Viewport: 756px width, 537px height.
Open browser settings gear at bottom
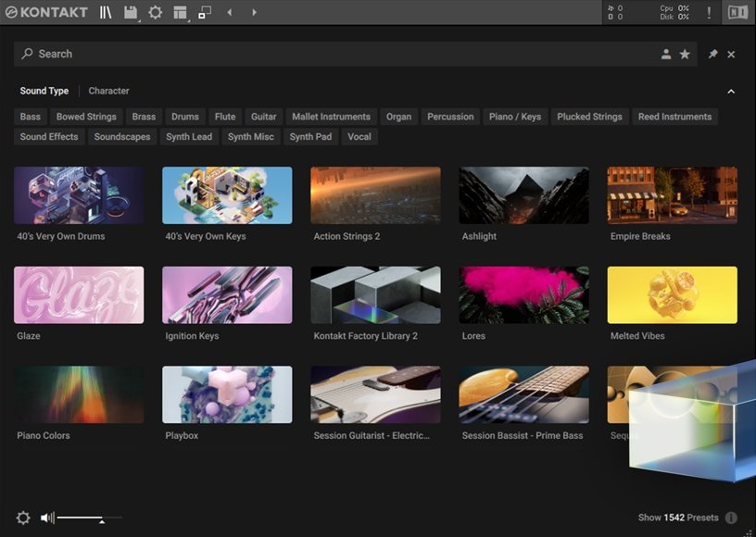click(x=23, y=518)
